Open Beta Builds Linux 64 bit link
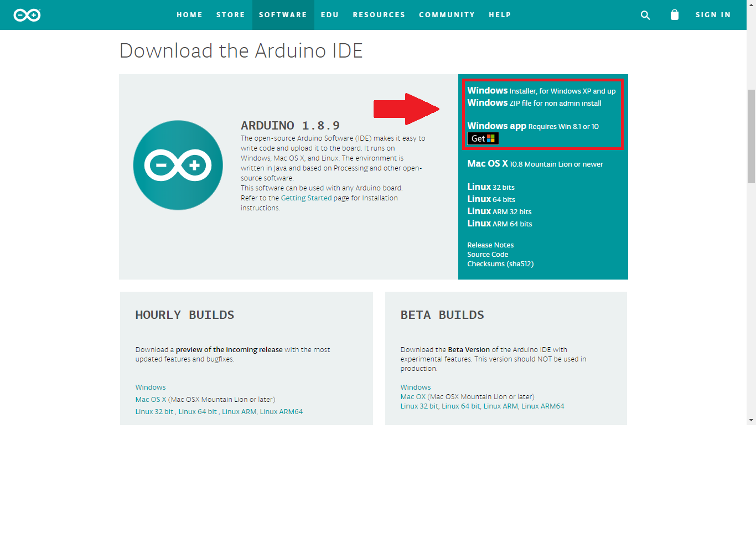756x558 pixels. (x=461, y=406)
